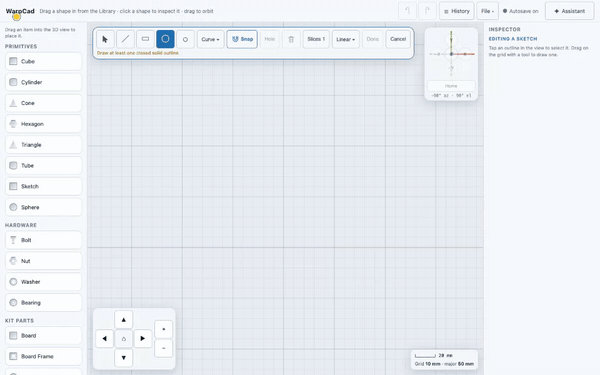Zoom out with minus button
600x375 pixels.
(163, 348)
